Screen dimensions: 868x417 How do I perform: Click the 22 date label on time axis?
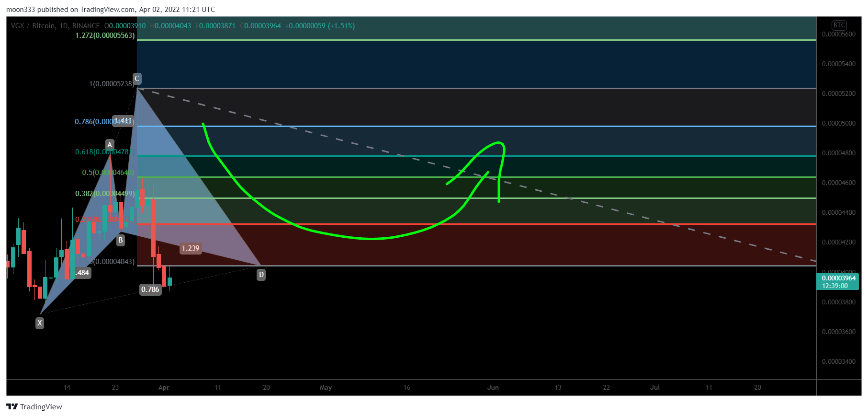606,388
